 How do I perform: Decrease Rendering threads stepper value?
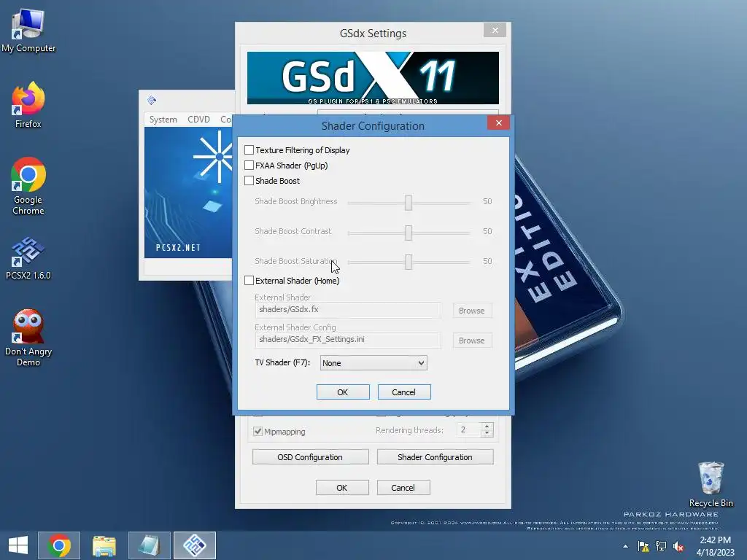pyautogui.click(x=487, y=433)
